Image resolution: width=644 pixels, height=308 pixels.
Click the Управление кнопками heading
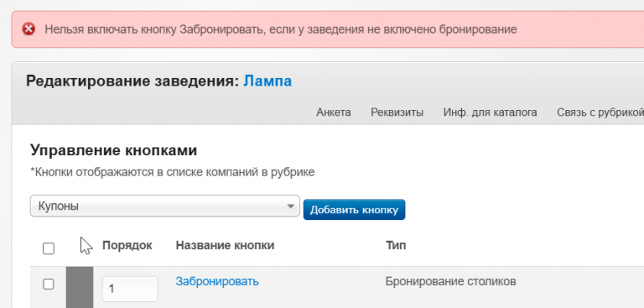pyautogui.click(x=114, y=150)
